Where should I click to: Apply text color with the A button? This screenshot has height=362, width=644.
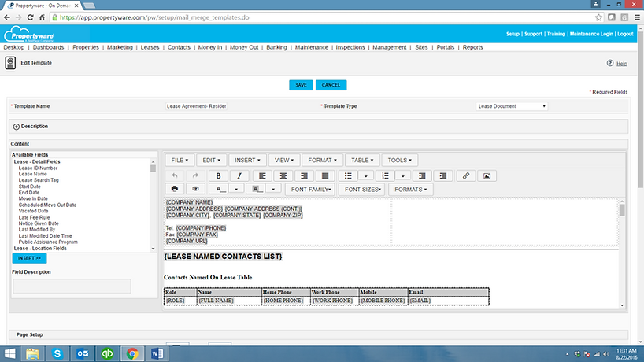tap(220, 189)
